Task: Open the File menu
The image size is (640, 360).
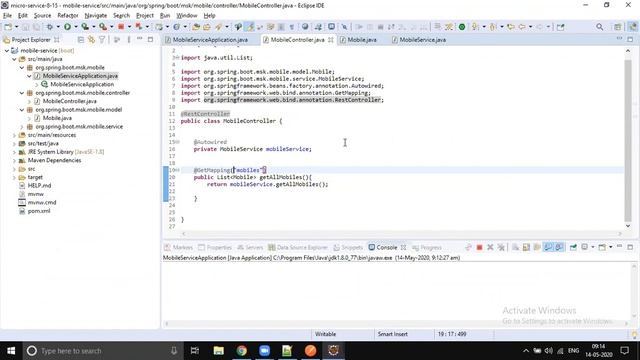Action: coord(7,16)
